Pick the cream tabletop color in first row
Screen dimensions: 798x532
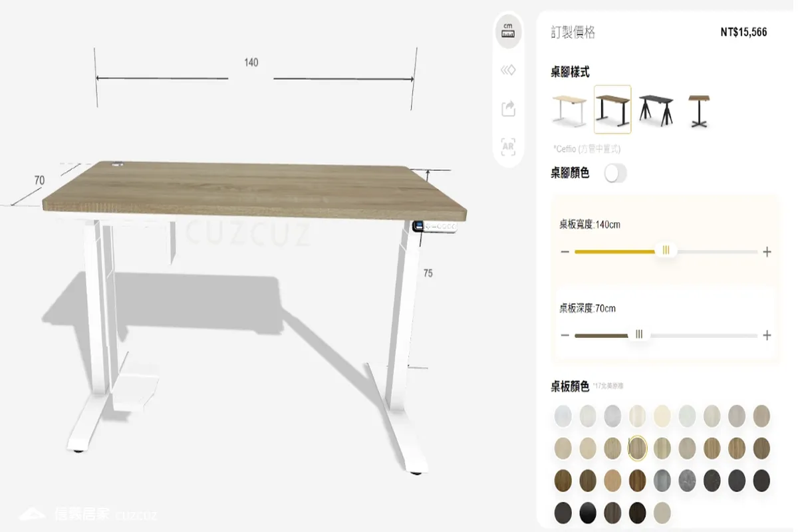click(x=662, y=416)
